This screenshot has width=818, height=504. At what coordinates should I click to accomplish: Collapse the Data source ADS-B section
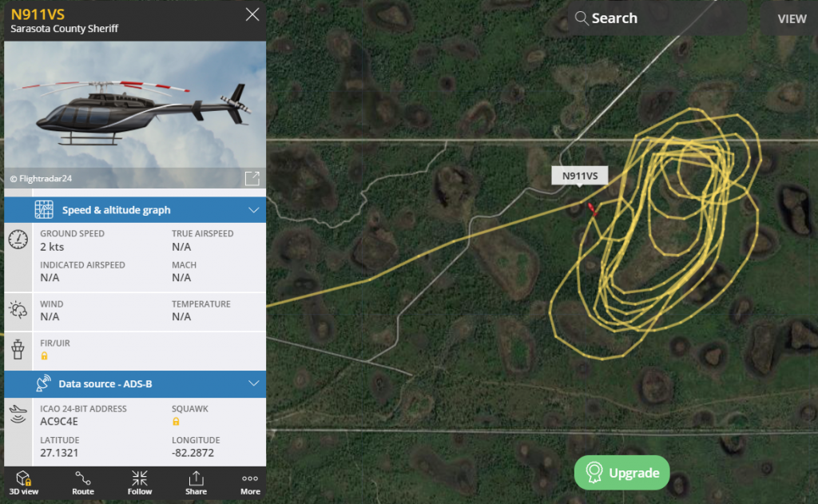[x=253, y=383]
